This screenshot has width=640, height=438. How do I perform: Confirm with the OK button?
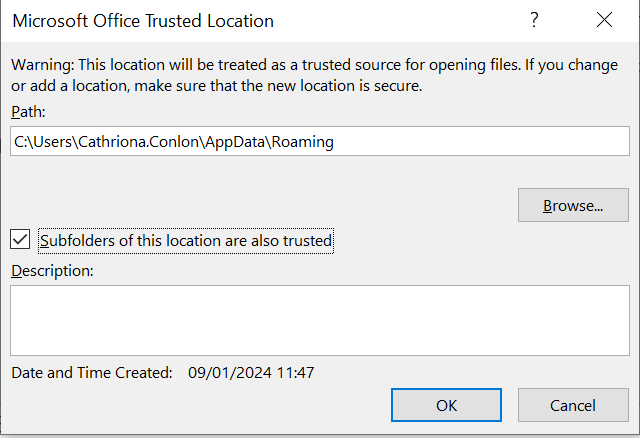tap(446, 405)
